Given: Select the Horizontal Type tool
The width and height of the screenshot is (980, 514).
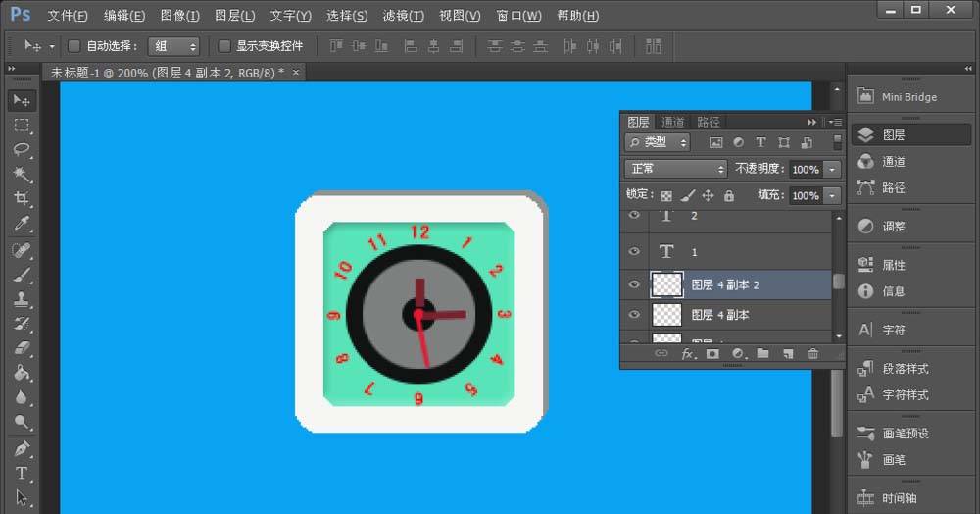Looking at the screenshot, I should [22, 473].
